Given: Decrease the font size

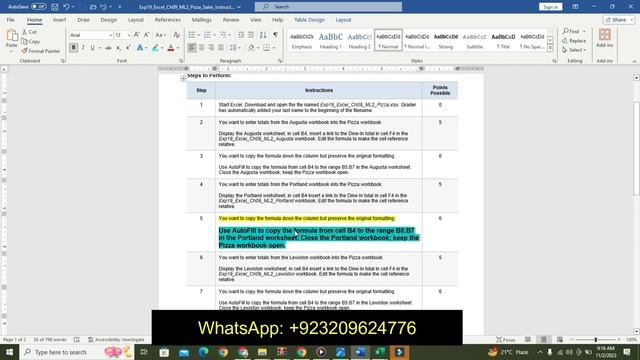Looking at the screenshot, I should (x=147, y=35).
